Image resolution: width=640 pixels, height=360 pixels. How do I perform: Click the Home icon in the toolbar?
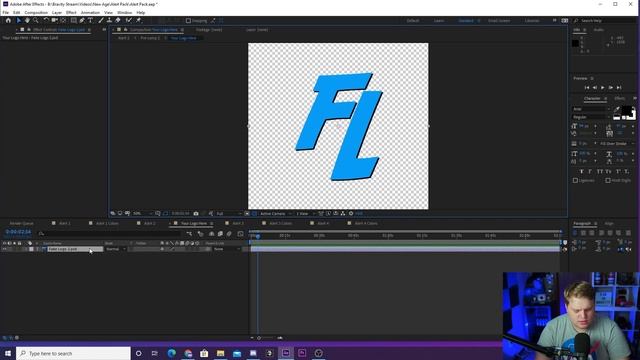8,20
